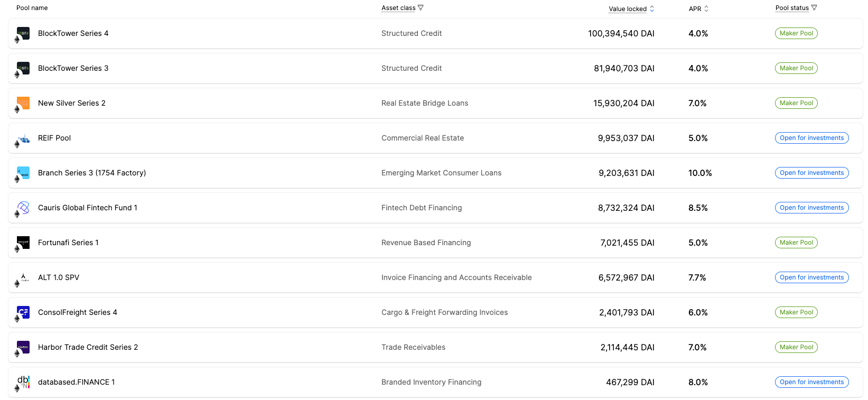Image resolution: width=868 pixels, height=400 pixels.
Task: Click Fintech Debt Financing asset class
Action: point(422,208)
